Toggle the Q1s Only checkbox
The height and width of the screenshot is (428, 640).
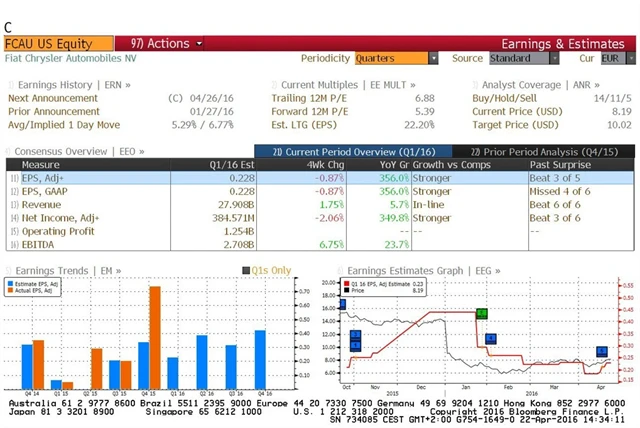[245, 271]
